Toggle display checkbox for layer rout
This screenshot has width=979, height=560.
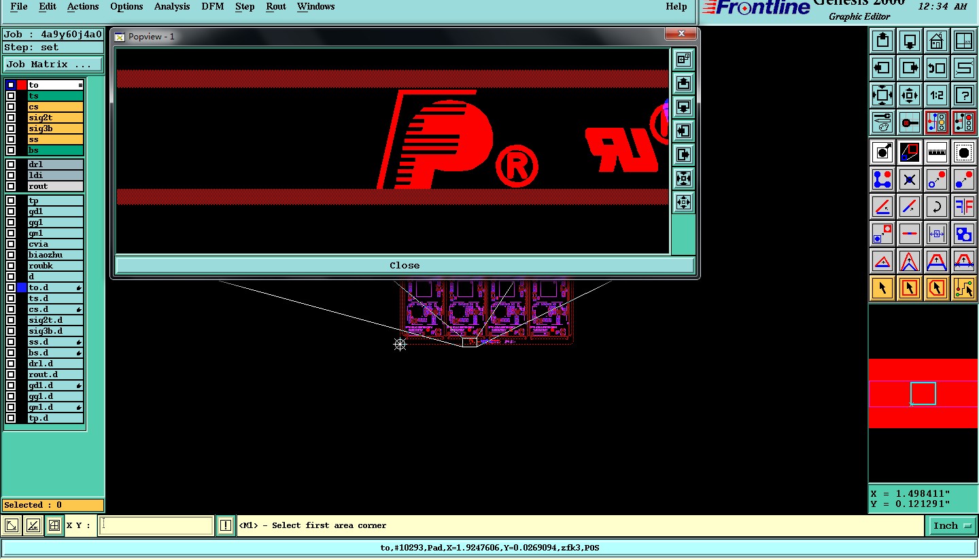(11, 186)
